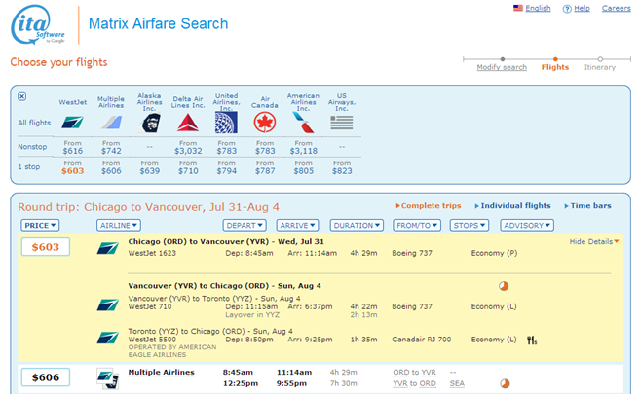
Task: Click the Flights progress step marker
Action: 555,59
